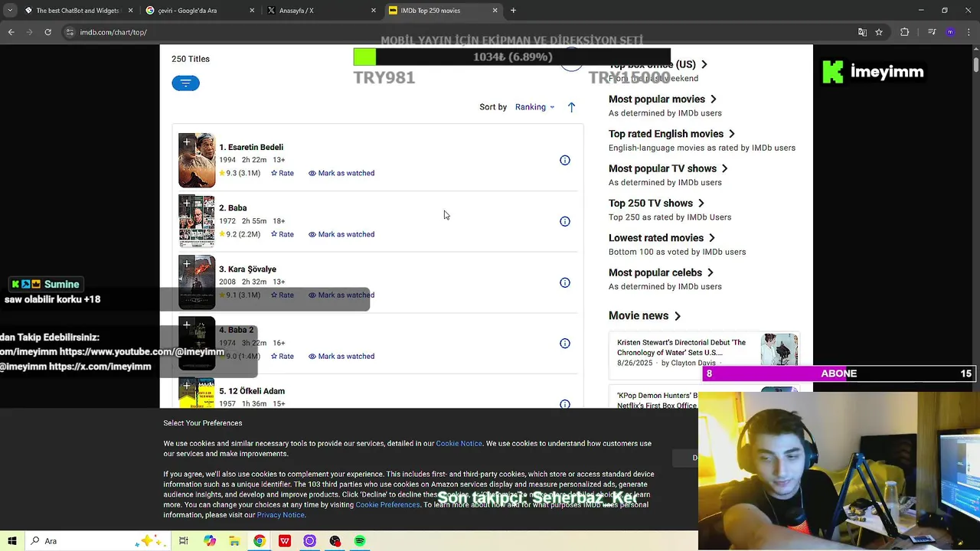Expand Lowest rated movies

[x=661, y=238]
